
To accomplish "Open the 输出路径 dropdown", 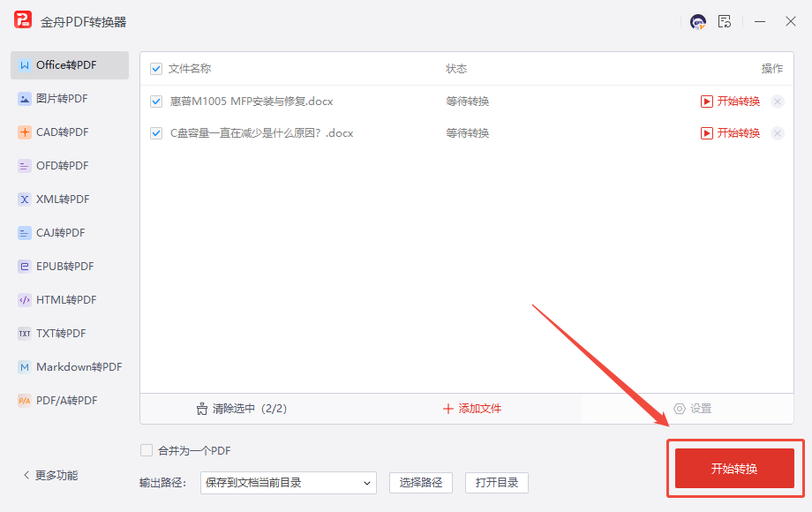I will click(x=289, y=483).
